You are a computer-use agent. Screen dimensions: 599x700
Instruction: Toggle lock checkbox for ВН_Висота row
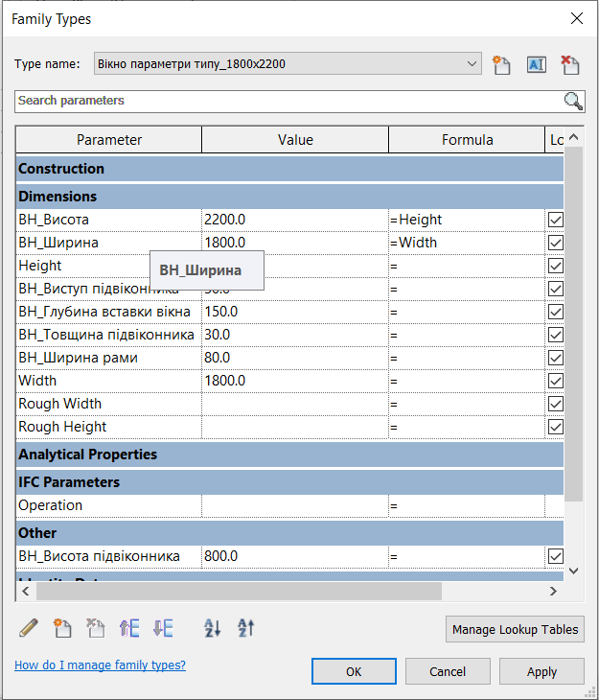coord(555,220)
